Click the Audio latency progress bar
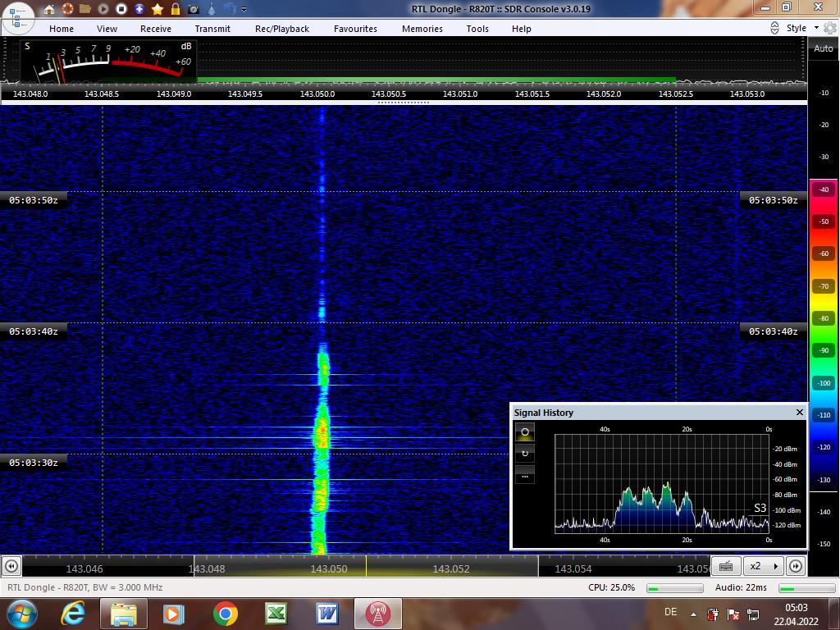Image resolution: width=840 pixels, height=630 pixels. pos(807,588)
